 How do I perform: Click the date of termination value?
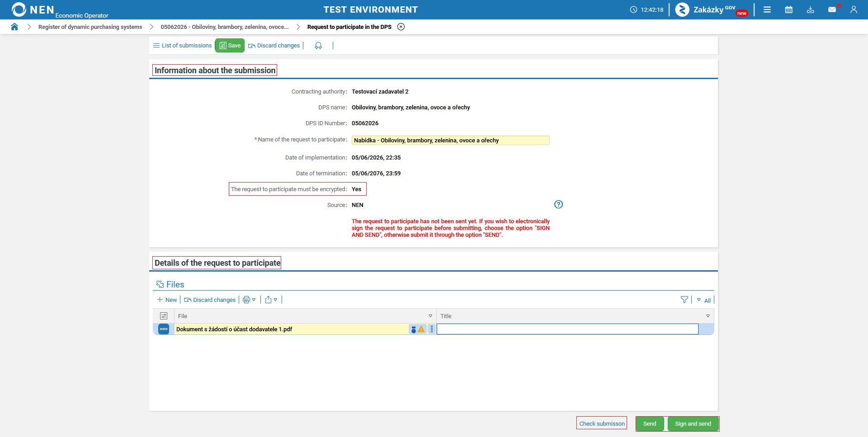click(x=376, y=173)
